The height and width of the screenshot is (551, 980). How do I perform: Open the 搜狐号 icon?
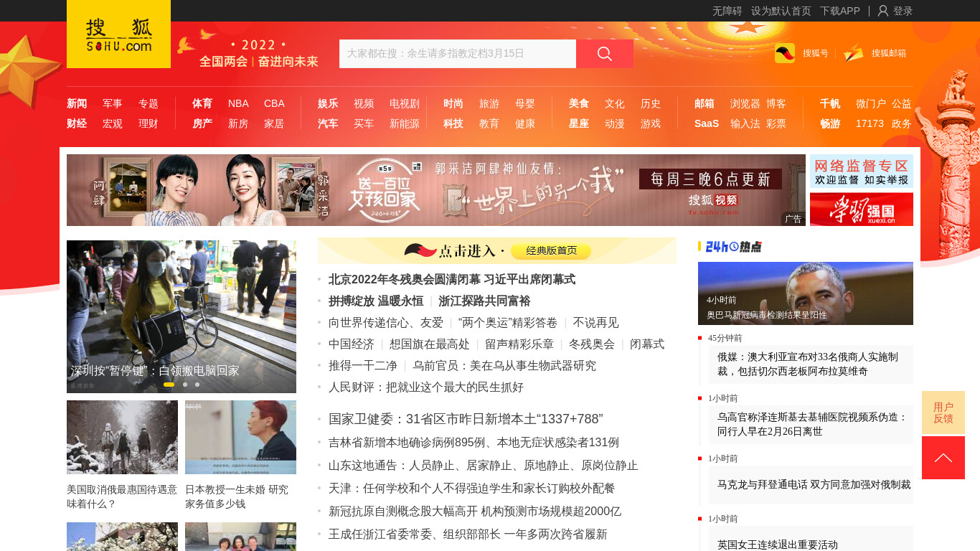[785, 53]
